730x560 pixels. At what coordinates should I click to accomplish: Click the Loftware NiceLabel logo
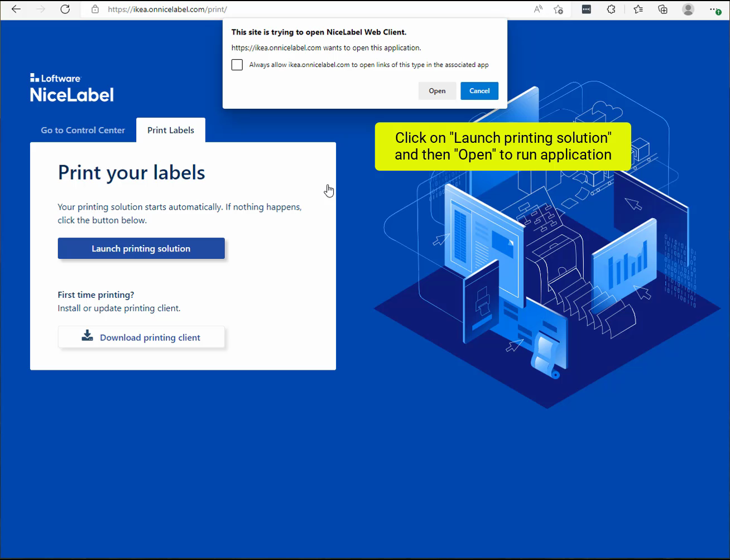tap(72, 88)
